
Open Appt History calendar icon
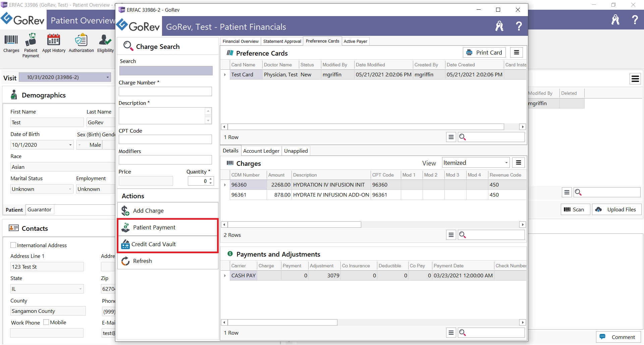54,44
